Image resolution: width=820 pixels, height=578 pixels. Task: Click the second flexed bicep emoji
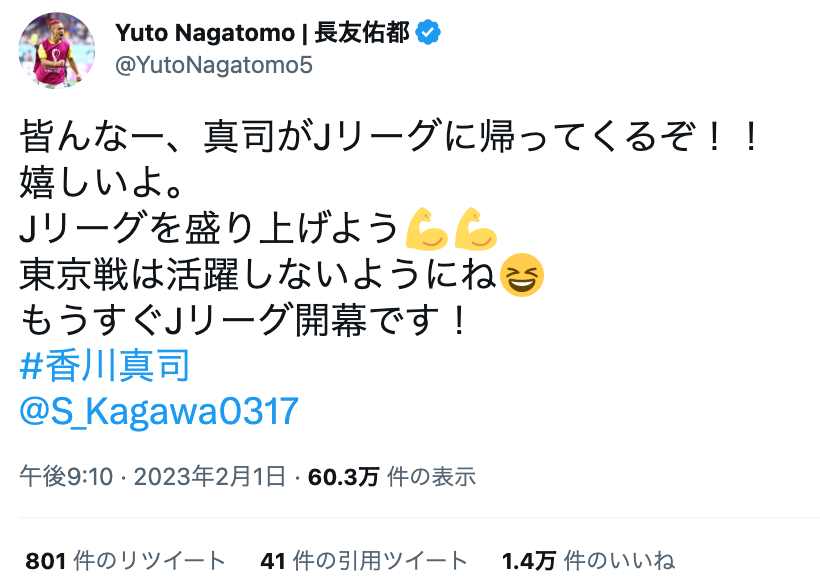click(x=475, y=229)
